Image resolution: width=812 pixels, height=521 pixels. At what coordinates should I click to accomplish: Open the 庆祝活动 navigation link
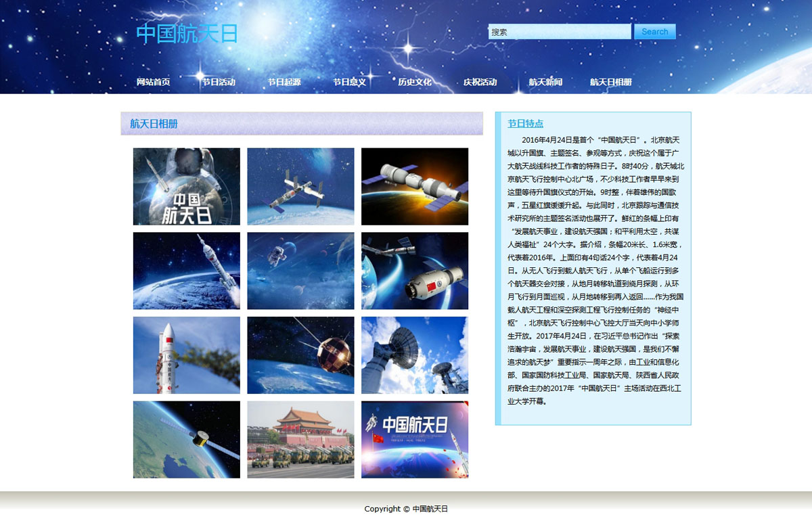(480, 82)
